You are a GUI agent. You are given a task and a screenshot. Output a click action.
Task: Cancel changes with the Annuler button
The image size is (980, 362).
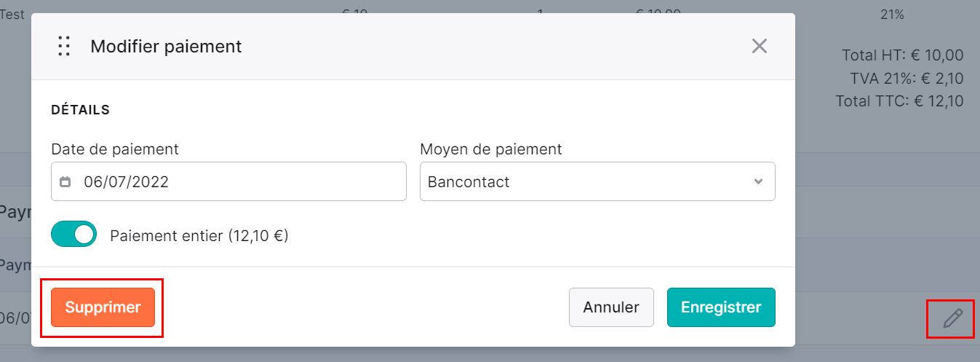click(611, 307)
